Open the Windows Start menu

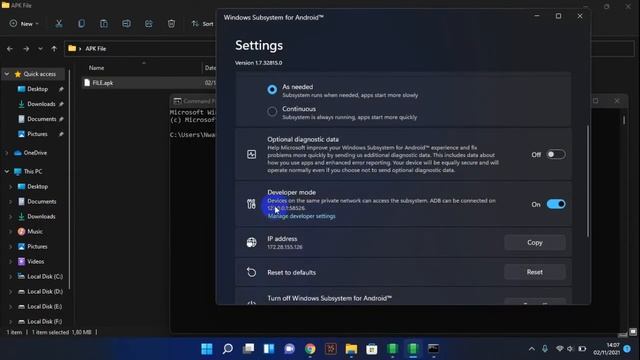pyautogui.click(x=207, y=349)
